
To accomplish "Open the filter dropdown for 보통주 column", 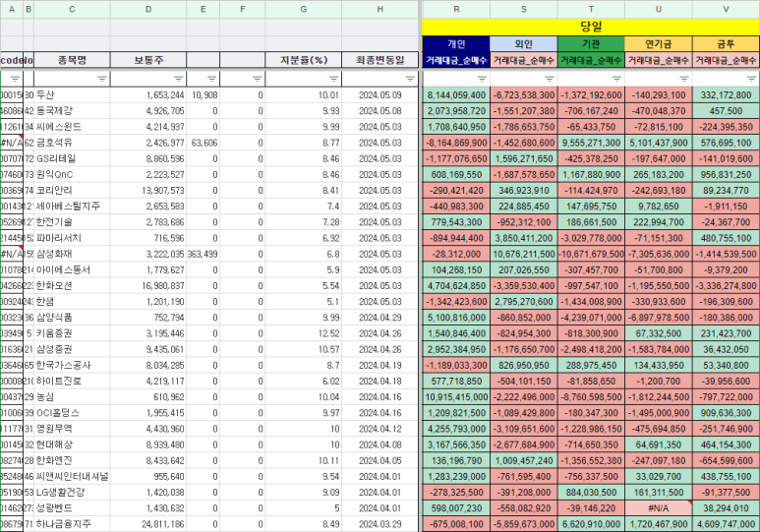I will click(178, 79).
